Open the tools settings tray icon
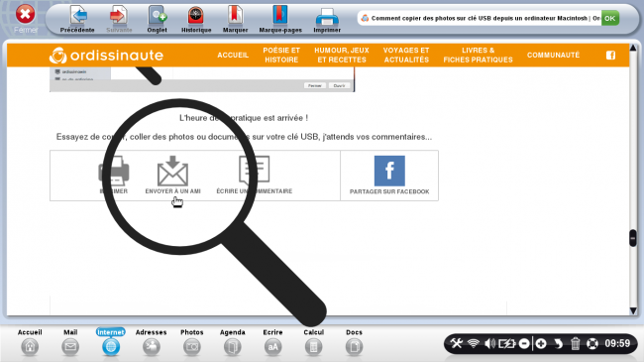This screenshot has height=362, width=644. [456, 343]
